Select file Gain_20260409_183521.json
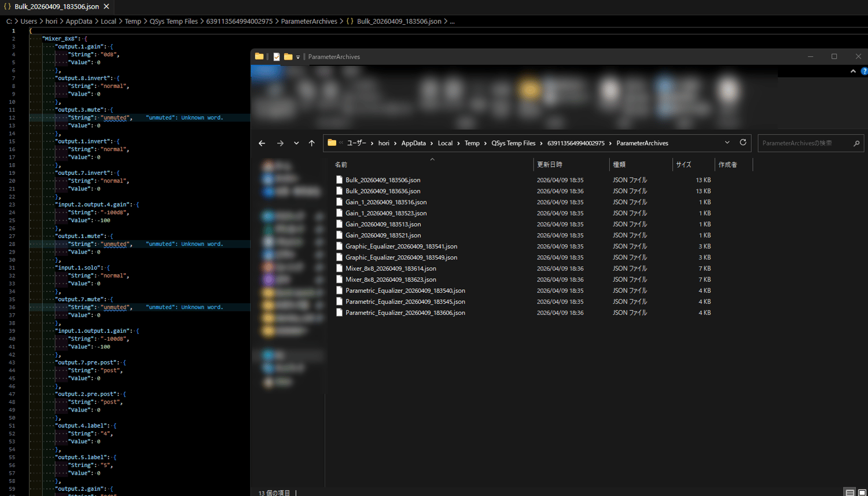This screenshot has height=496, width=868. [383, 235]
